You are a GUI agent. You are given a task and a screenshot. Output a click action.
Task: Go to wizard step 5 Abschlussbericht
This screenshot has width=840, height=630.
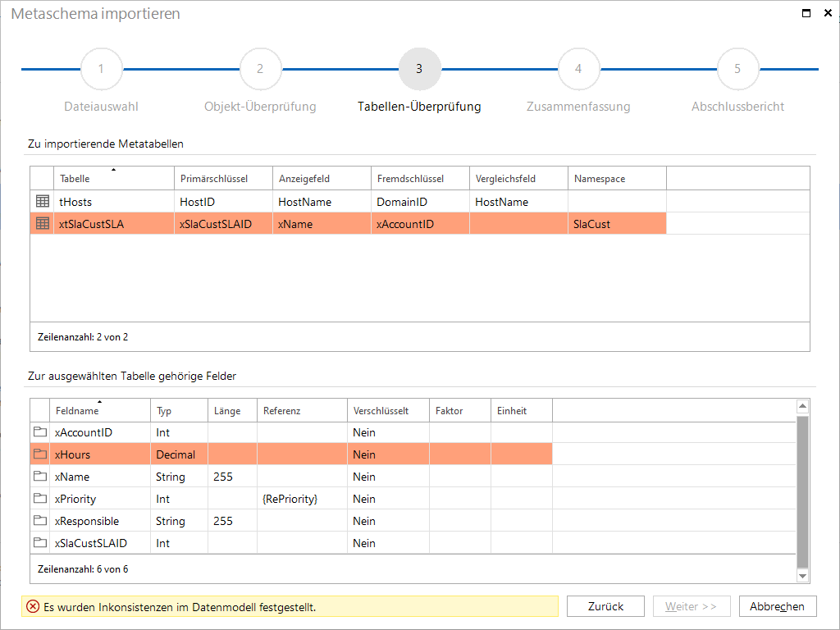click(x=737, y=69)
